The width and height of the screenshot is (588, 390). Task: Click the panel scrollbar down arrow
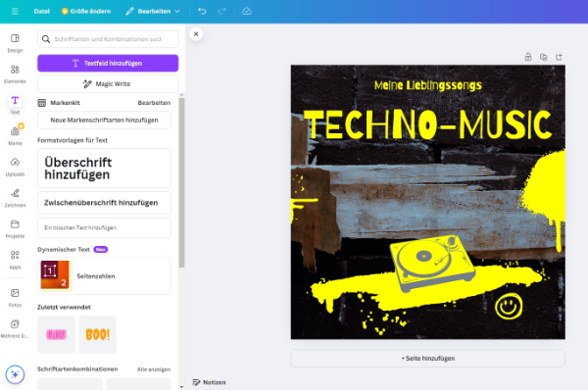click(181, 387)
